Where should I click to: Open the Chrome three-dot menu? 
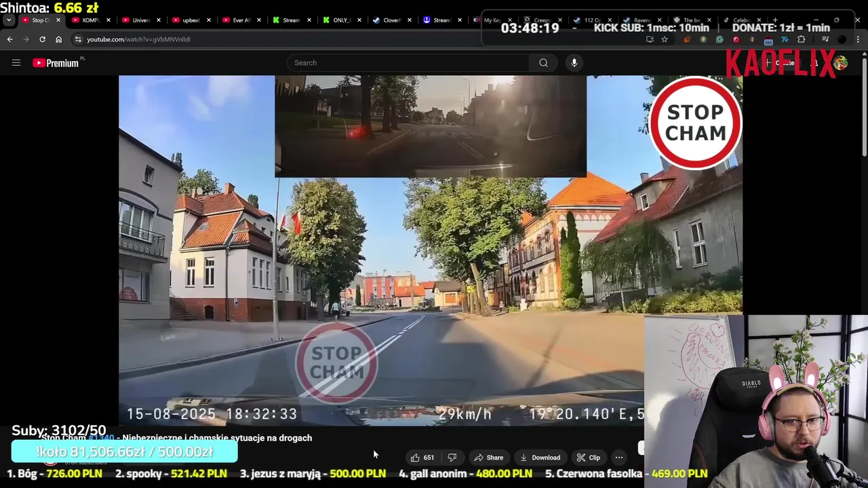pos(859,39)
